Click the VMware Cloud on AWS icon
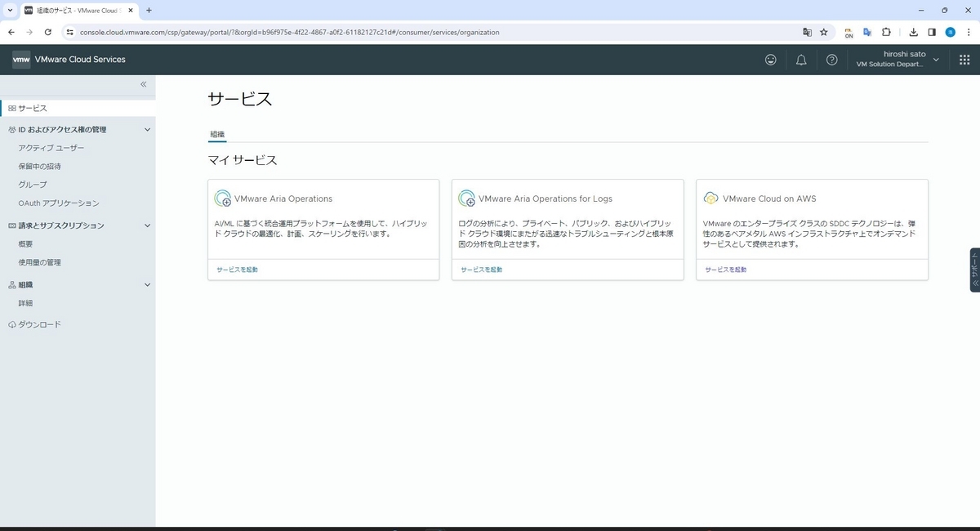The width and height of the screenshot is (980, 531). 710,199
